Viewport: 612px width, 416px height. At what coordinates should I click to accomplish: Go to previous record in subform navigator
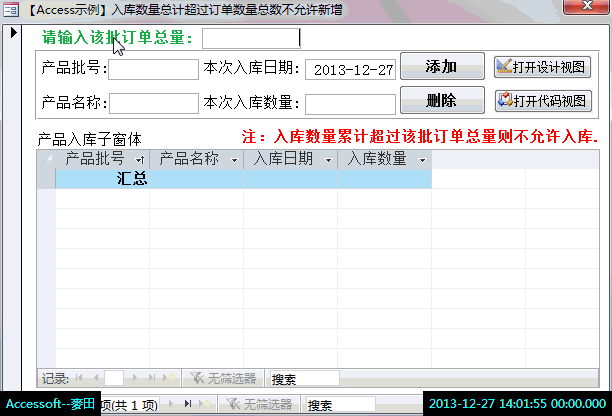coord(96,377)
